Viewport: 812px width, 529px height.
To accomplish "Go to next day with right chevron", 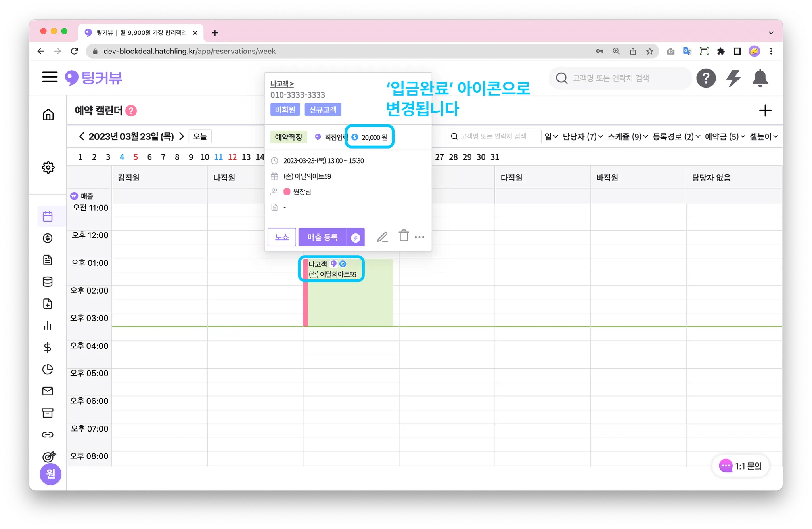I will (x=182, y=136).
